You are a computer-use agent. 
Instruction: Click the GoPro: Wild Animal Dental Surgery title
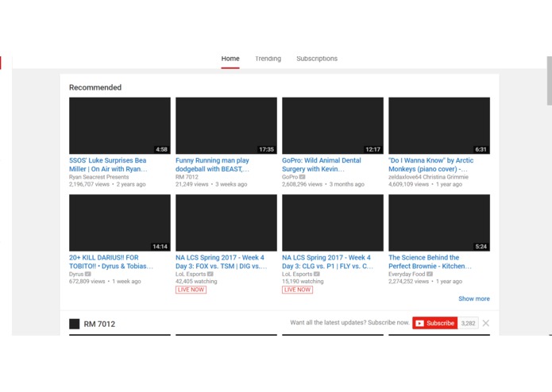coord(322,164)
